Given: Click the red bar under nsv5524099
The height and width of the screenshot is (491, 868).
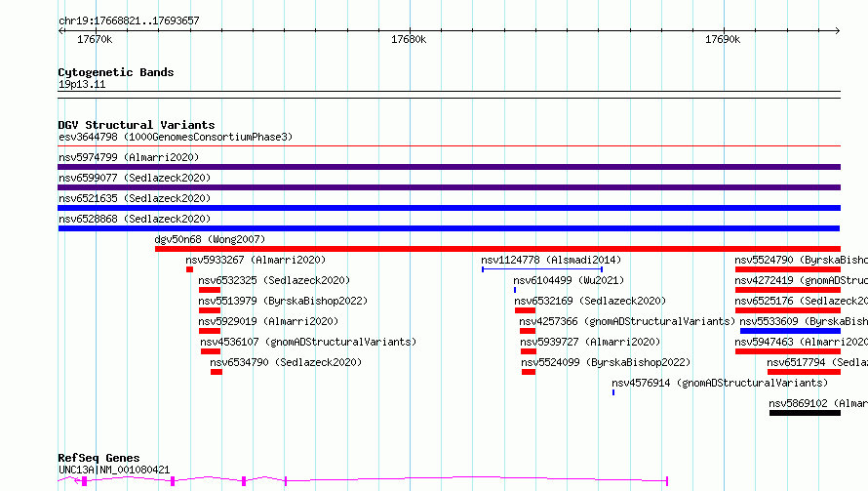Looking at the screenshot, I should point(529,372).
